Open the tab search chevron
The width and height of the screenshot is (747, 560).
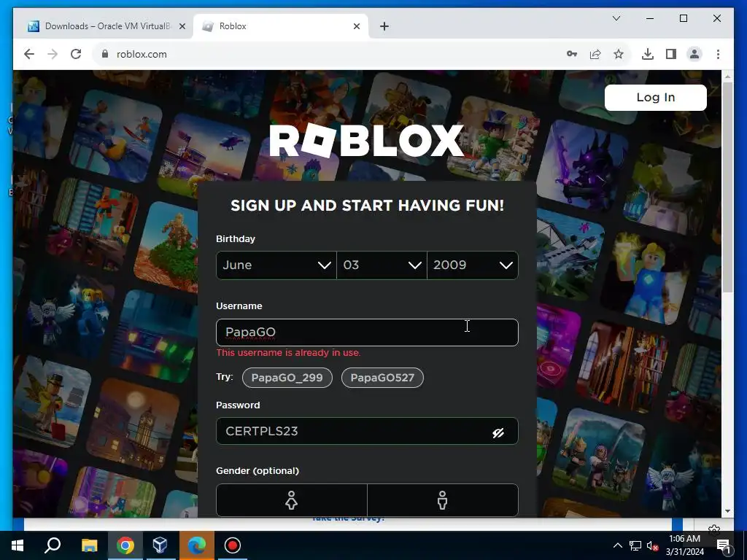[616, 18]
